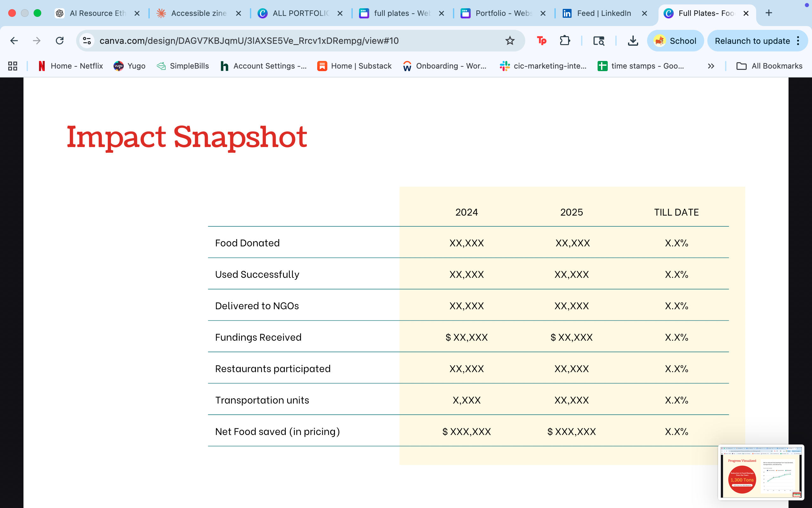This screenshot has height=508, width=812.
Task: Click Relaunch to update button
Action: tap(752, 41)
